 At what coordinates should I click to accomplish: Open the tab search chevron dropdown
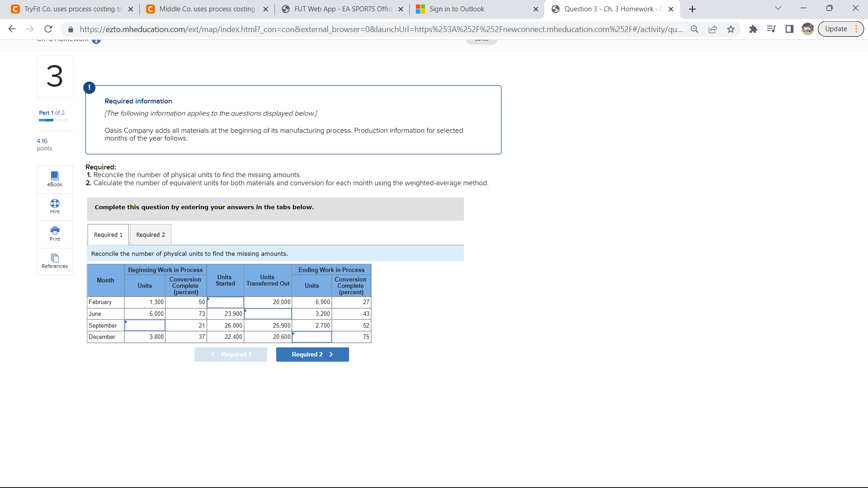[778, 8]
